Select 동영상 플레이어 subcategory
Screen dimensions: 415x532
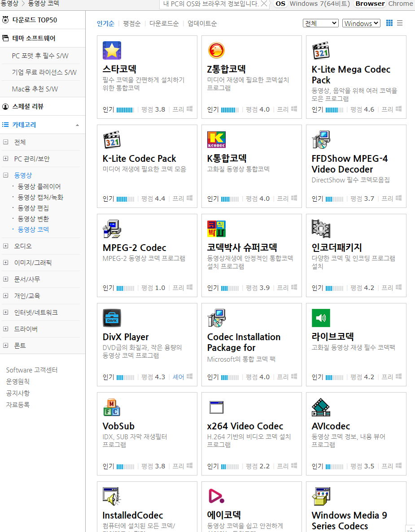(39, 186)
